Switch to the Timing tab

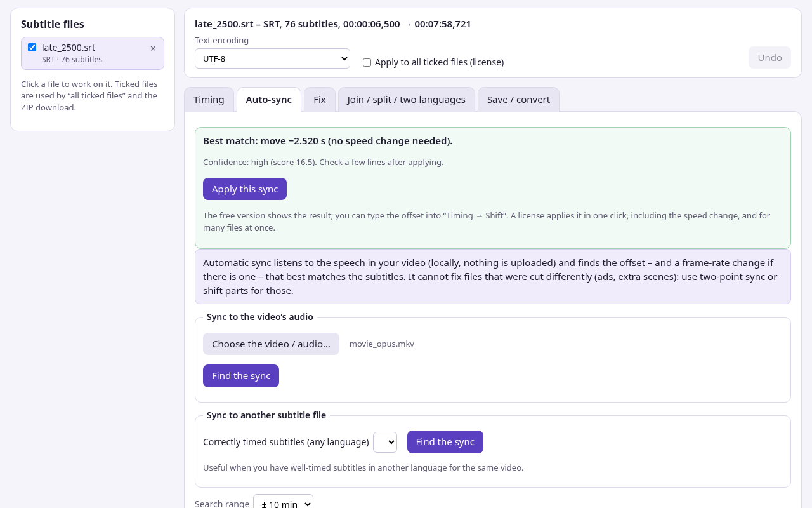(209, 100)
